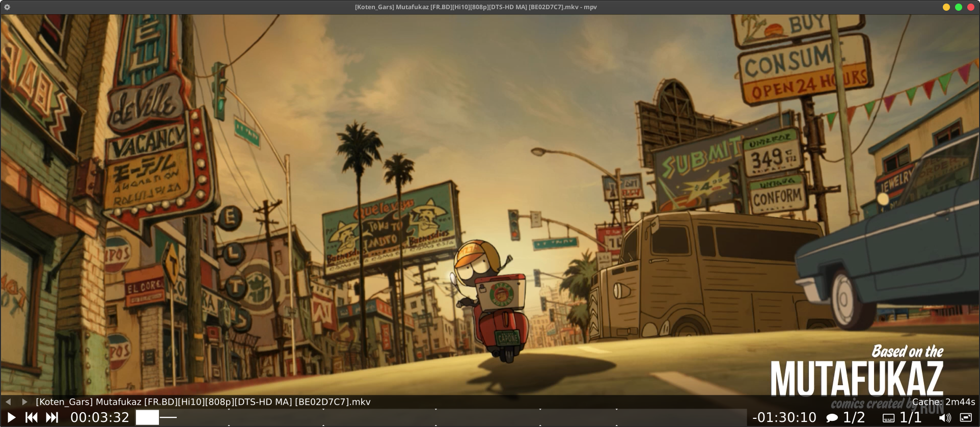
Task: Click the play button
Action: pyautogui.click(x=11, y=418)
